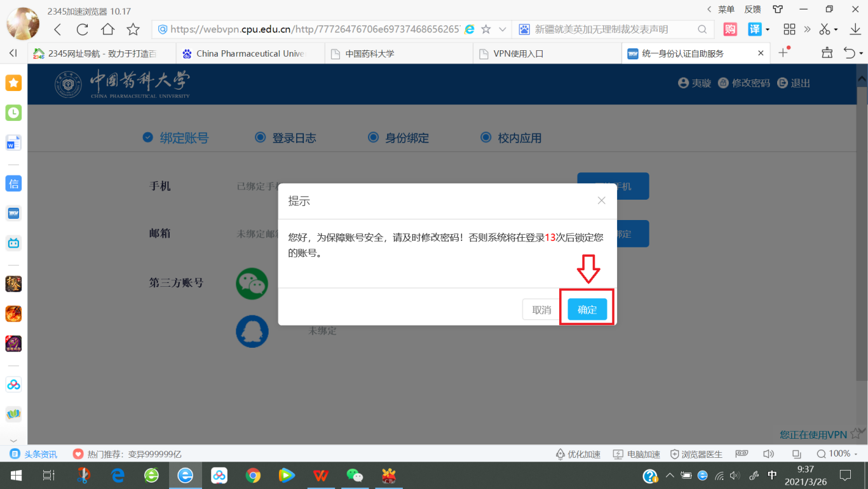Select the 绑定账号 step option
This screenshot has width=868, height=489.
tap(176, 138)
